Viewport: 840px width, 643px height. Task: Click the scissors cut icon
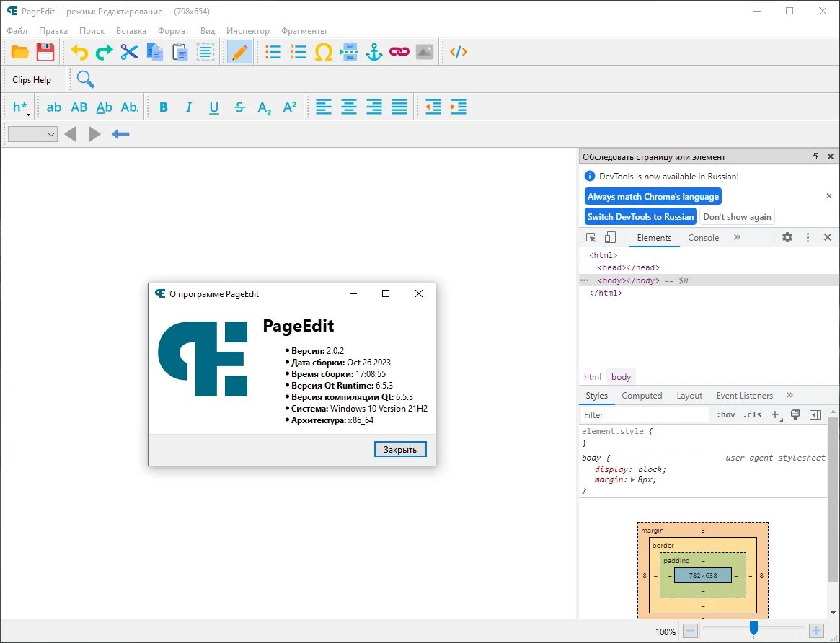pos(129,52)
